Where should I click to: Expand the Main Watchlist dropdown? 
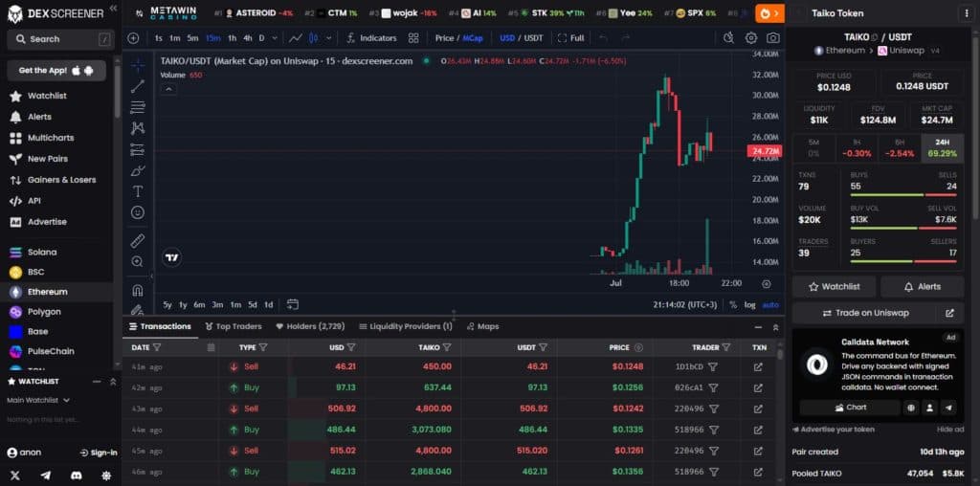[x=38, y=400]
